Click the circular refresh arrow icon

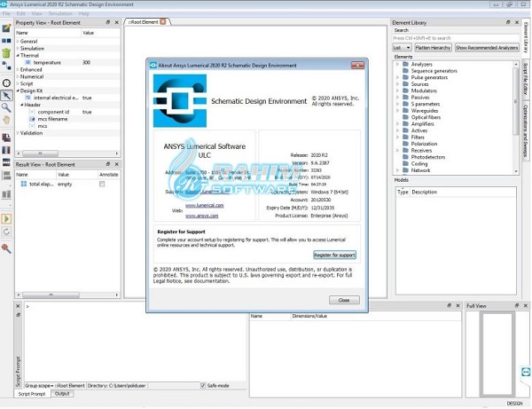point(6,232)
